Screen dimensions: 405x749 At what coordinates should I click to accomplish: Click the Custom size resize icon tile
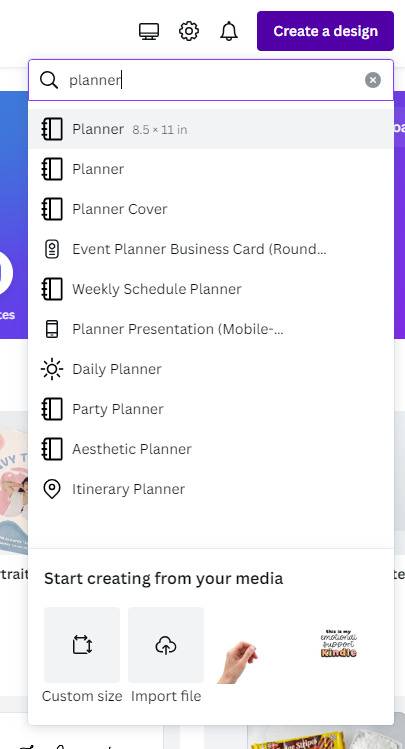(x=82, y=645)
